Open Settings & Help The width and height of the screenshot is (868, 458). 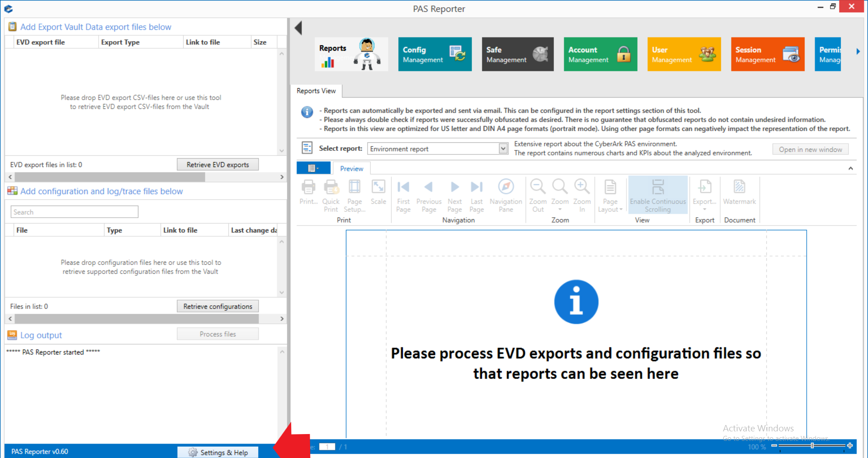pyautogui.click(x=217, y=452)
